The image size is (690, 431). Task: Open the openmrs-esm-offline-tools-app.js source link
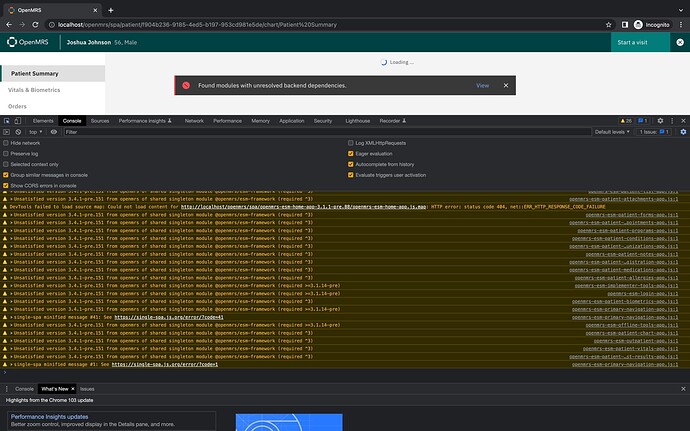[x=631, y=325]
